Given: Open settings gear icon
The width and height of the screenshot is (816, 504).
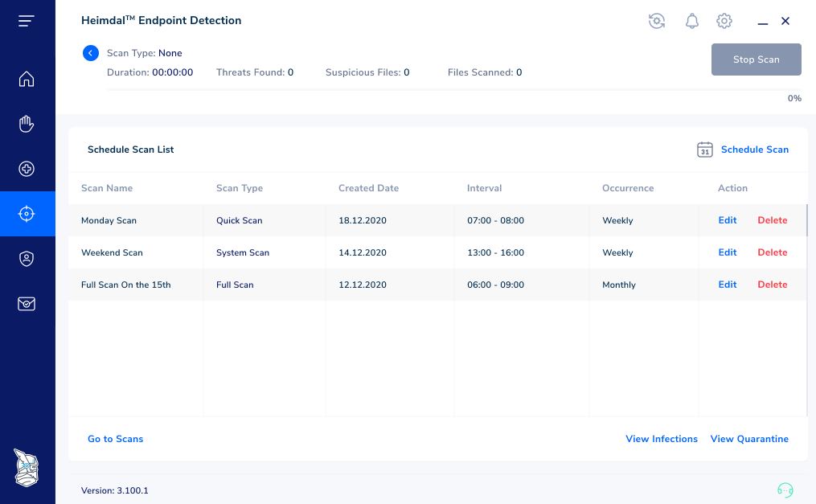Looking at the screenshot, I should coord(724,21).
